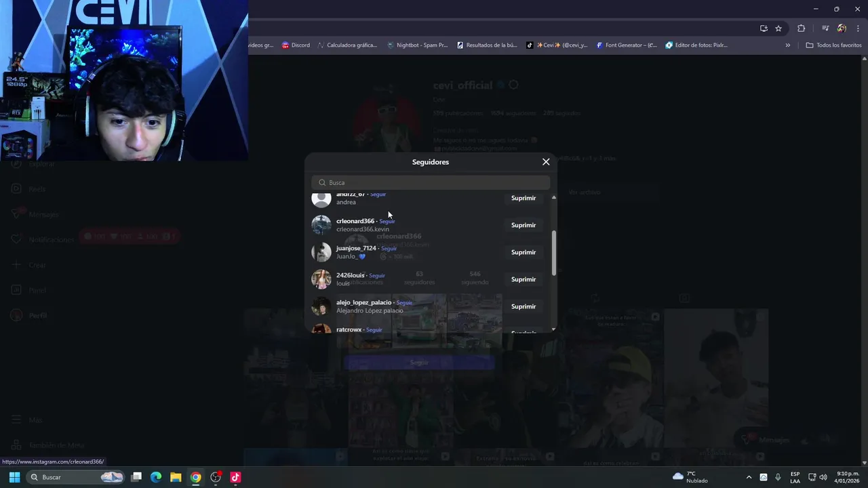
Task: Open the Editor de fotos: Pixlr bookmark
Action: coord(696,45)
